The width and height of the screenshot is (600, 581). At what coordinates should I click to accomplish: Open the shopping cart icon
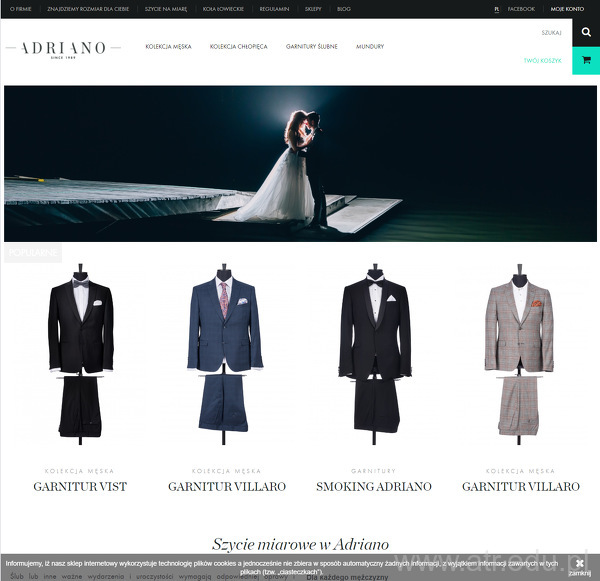click(x=586, y=60)
